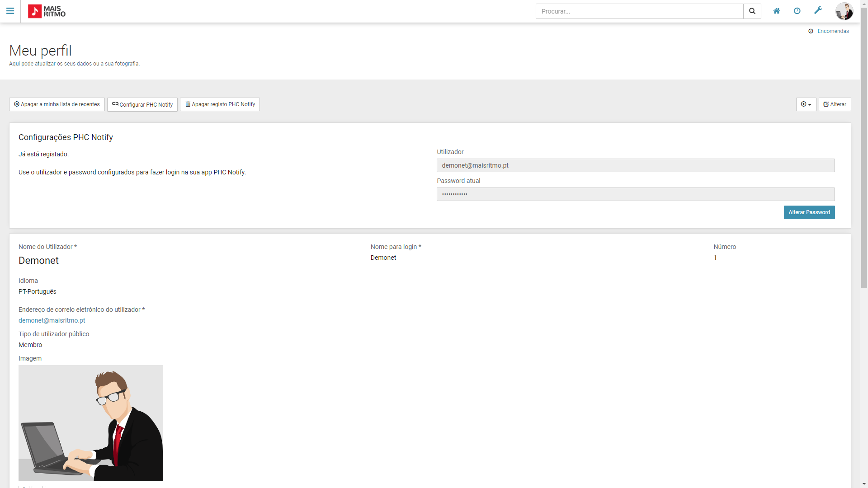Expand the options dropdown next to Alterar
This screenshot has width=868, height=488.
coord(806,104)
